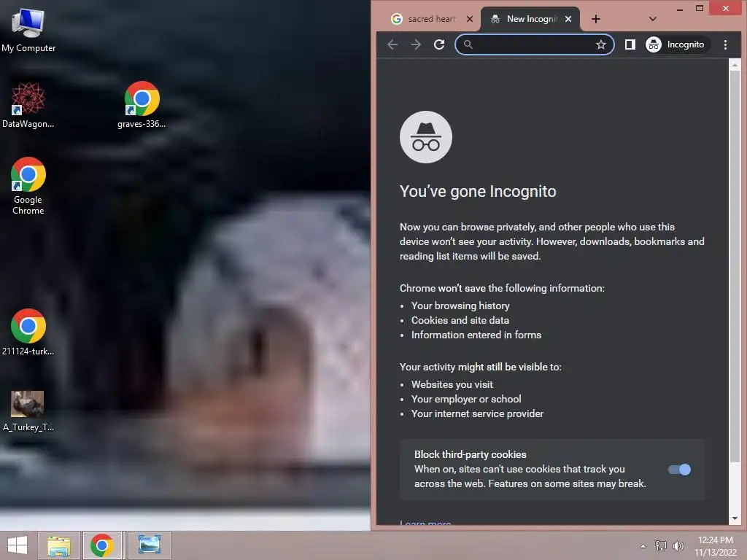Image resolution: width=747 pixels, height=560 pixels.
Task: Bookmark this tab with the star icon
Action: [601, 44]
